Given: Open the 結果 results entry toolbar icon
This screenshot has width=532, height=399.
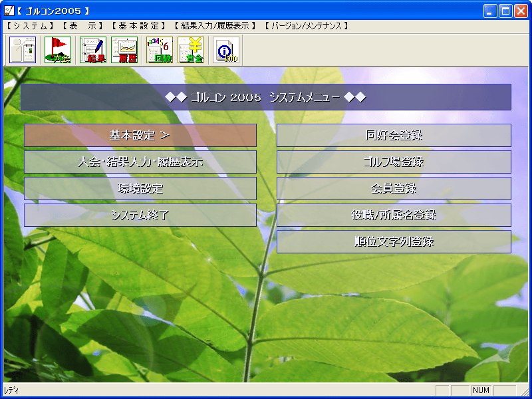Looking at the screenshot, I should 93,50.
